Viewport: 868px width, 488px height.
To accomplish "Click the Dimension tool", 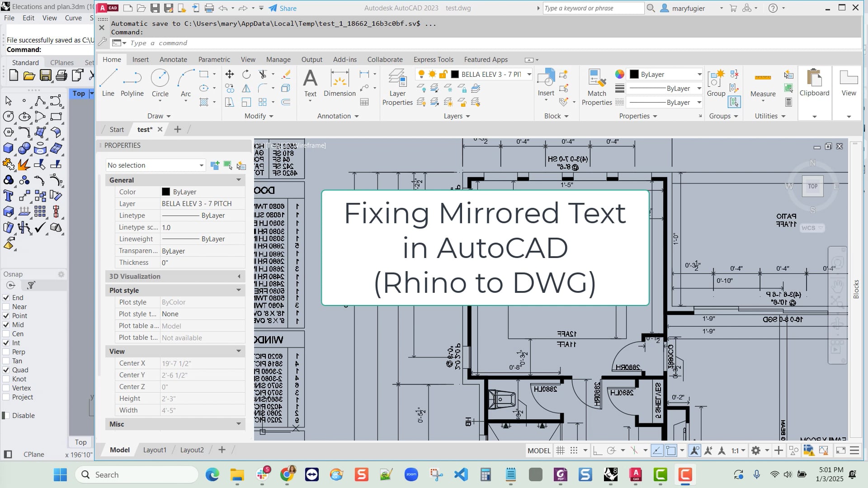I will [x=340, y=83].
